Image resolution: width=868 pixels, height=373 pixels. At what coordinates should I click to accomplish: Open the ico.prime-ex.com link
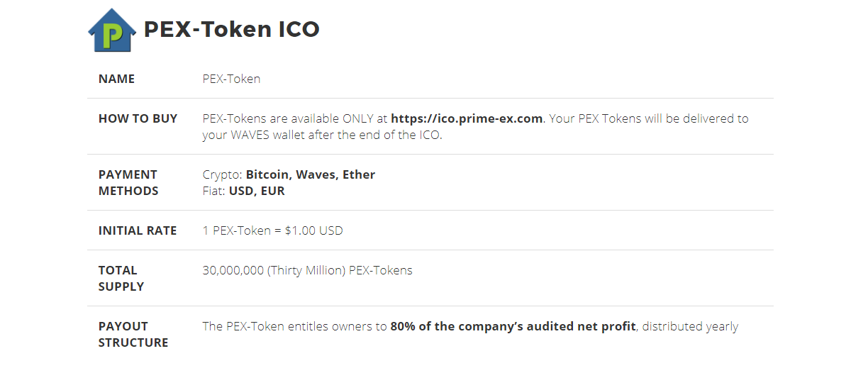pos(467,118)
